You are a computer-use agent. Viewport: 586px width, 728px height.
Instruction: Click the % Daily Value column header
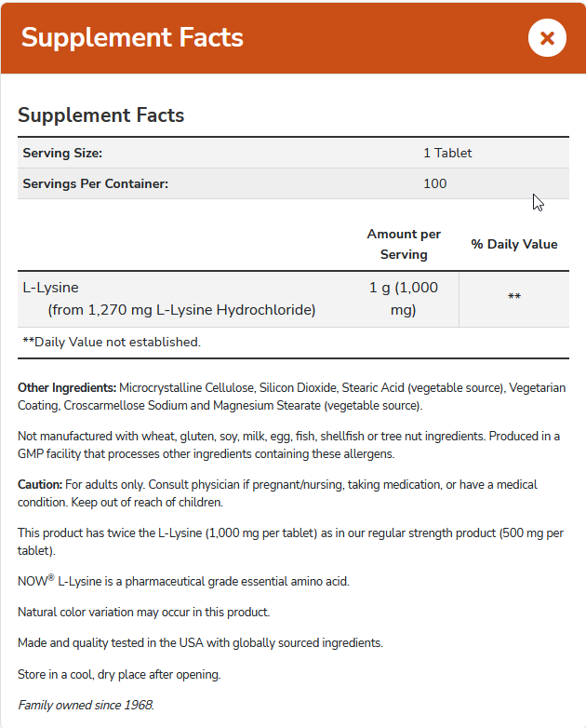pyautogui.click(x=513, y=244)
